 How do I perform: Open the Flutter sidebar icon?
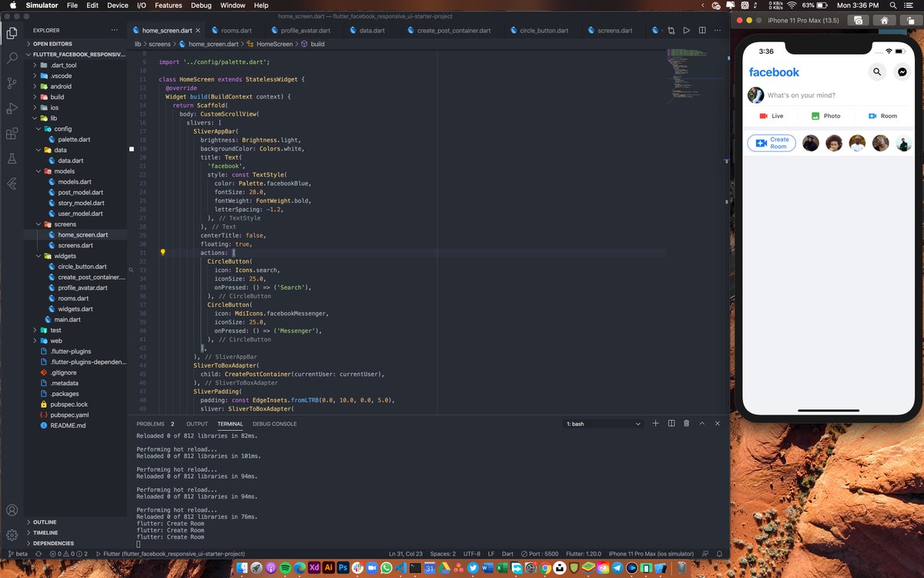pos(12,183)
